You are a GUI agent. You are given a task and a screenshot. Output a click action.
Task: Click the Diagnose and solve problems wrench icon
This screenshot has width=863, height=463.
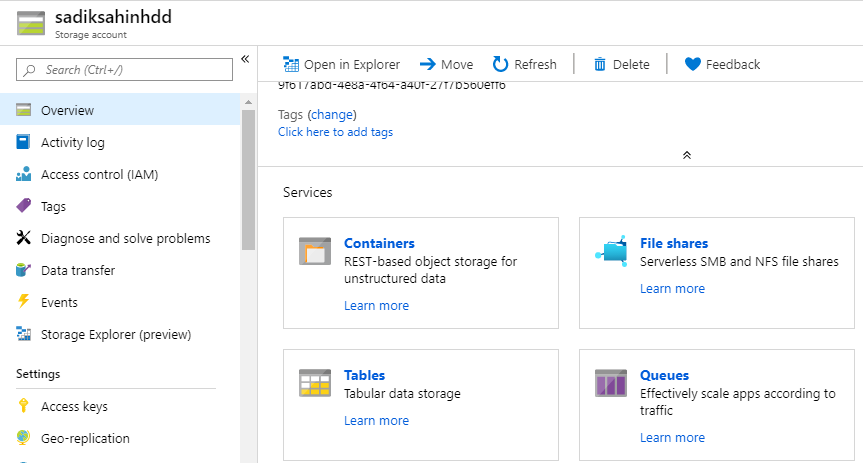point(24,238)
